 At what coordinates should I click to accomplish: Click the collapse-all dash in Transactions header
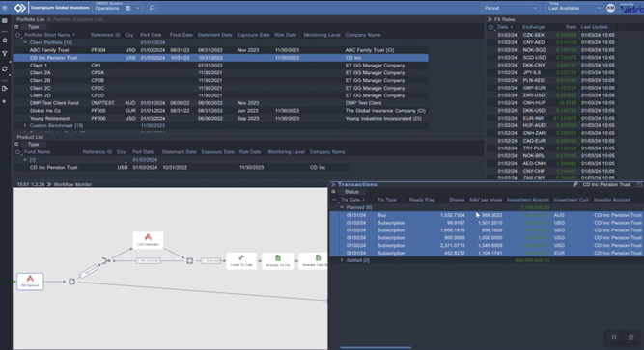point(334,200)
